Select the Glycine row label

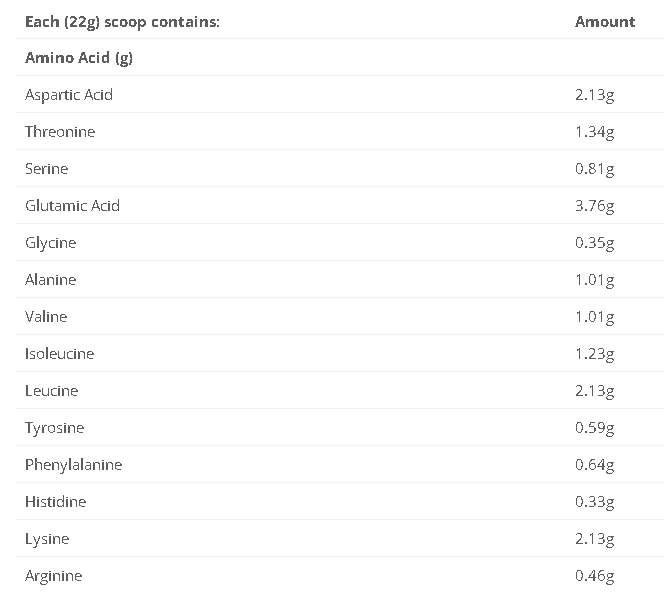[50, 243]
